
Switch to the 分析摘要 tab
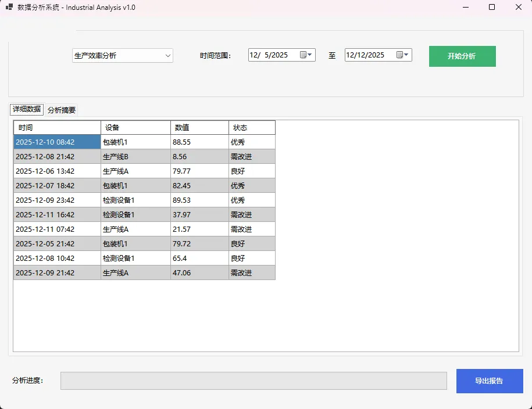(x=62, y=110)
